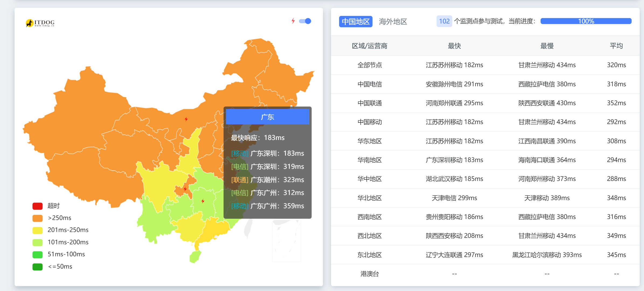Viewport: 644px width, 291px height.
Task: Click the green 51ms-100ms legend swatch
Action: pyautogui.click(x=37, y=255)
